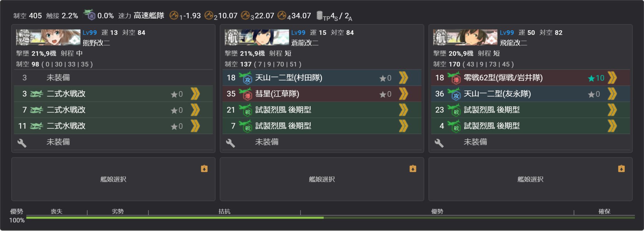Click the fighter-bomber icon for 零戦62型(爆戦/岩井隊)
644x231 pixels.
point(454,78)
